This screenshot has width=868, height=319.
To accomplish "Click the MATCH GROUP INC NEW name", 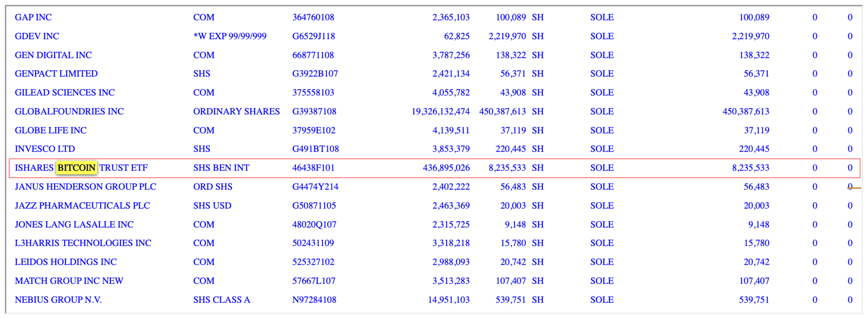I will [x=69, y=281].
